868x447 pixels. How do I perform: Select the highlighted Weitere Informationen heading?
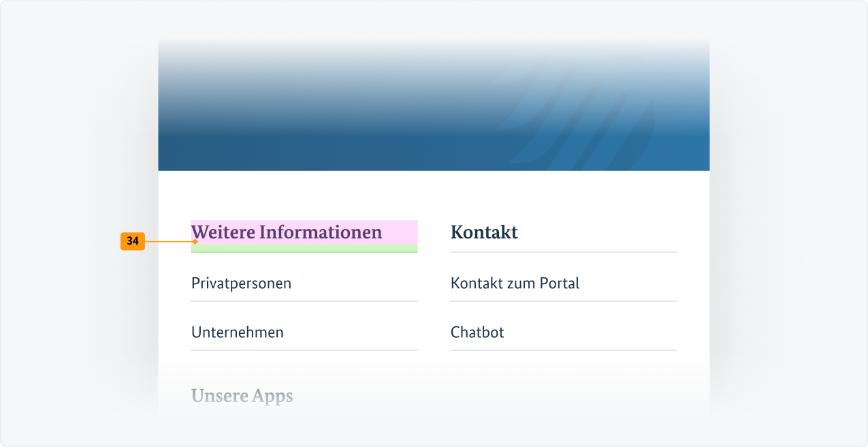point(286,232)
